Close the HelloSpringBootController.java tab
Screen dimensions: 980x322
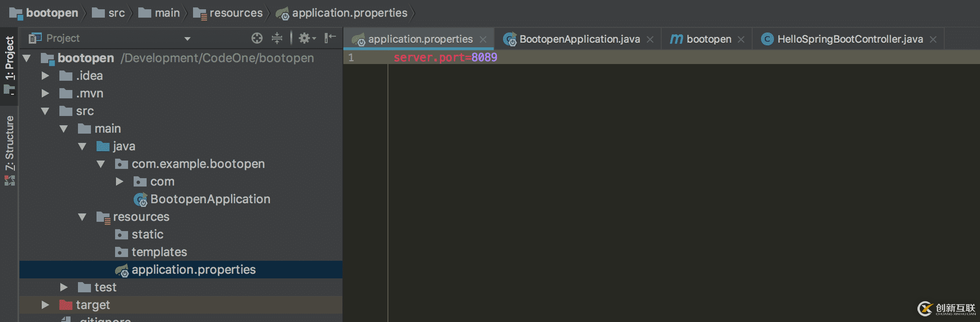point(933,39)
